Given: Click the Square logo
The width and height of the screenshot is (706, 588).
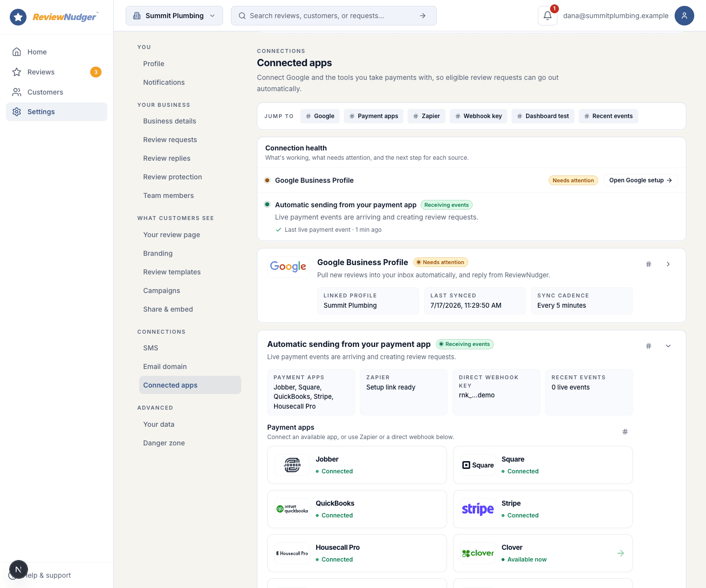Looking at the screenshot, I should (x=478, y=465).
